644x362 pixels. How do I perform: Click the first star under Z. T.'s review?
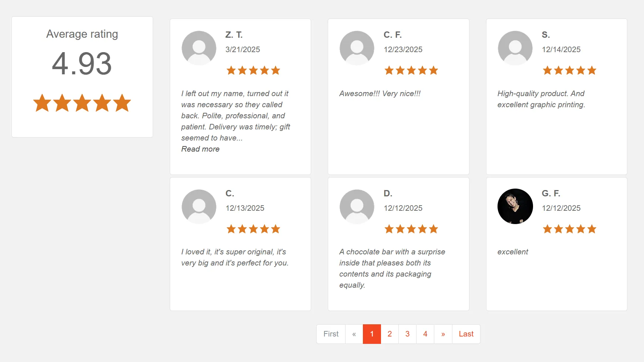pyautogui.click(x=231, y=70)
